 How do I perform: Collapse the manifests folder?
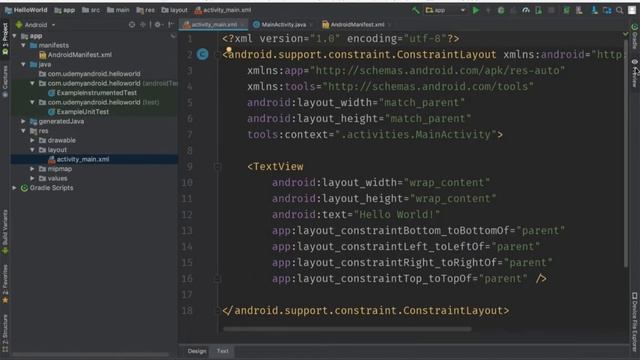[x=24, y=45]
